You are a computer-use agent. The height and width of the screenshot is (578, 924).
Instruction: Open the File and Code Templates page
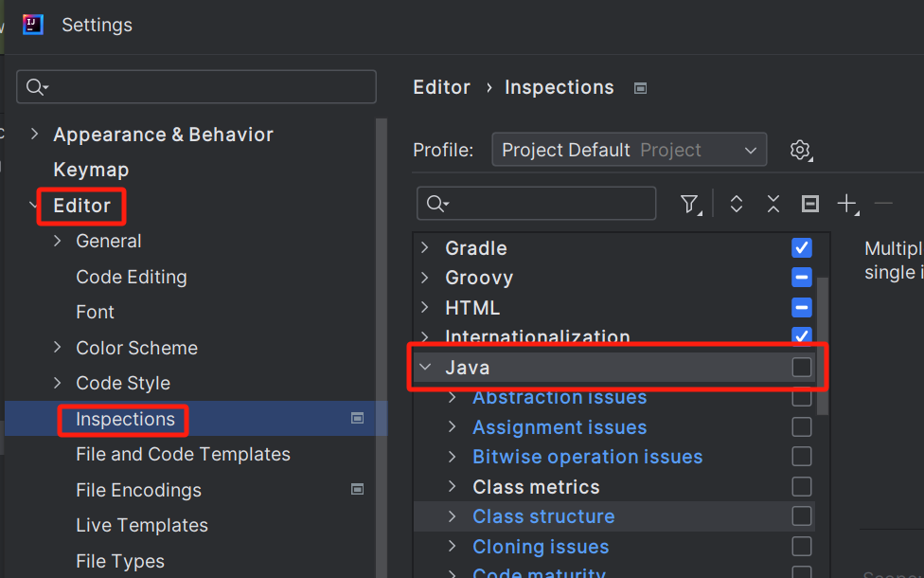point(183,455)
